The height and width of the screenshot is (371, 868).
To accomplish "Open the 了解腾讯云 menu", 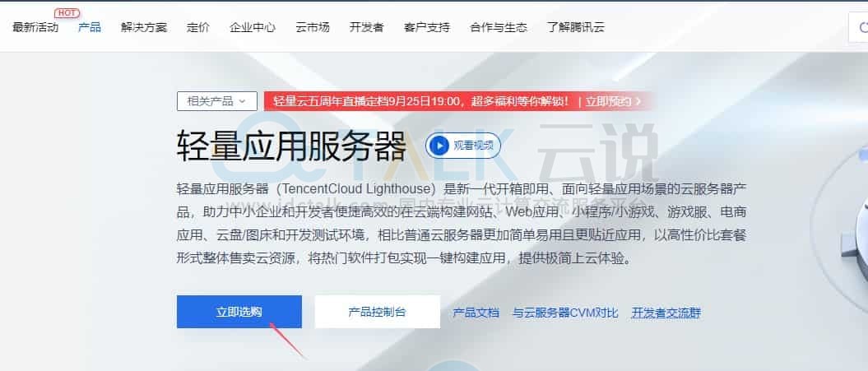I will point(576,27).
